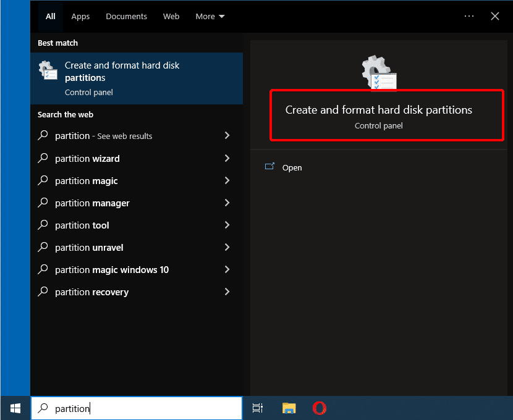This screenshot has height=420, width=513.
Task: Open best match Create and format partitions
Action: point(137,78)
